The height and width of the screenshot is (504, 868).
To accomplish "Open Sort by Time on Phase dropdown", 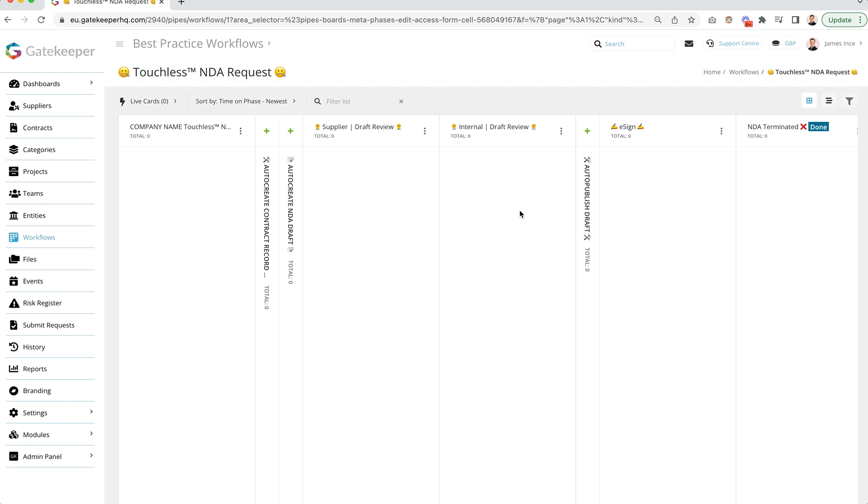I will coord(245,101).
